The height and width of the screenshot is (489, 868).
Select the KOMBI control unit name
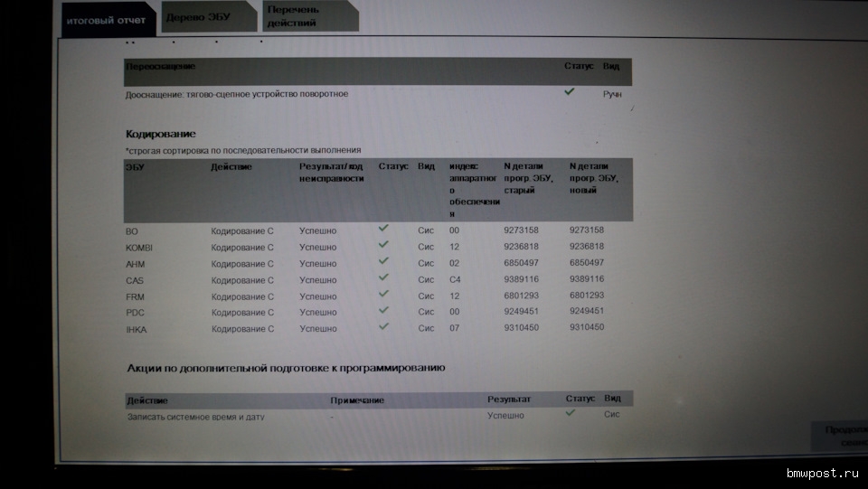click(138, 247)
